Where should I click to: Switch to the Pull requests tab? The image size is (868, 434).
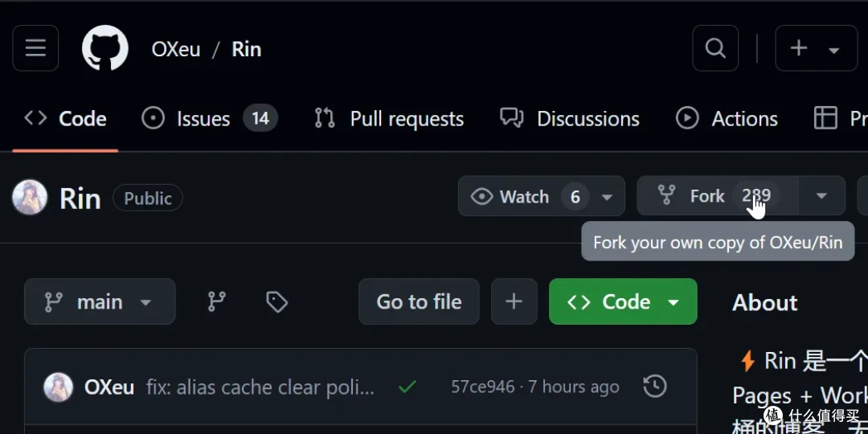click(x=389, y=118)
